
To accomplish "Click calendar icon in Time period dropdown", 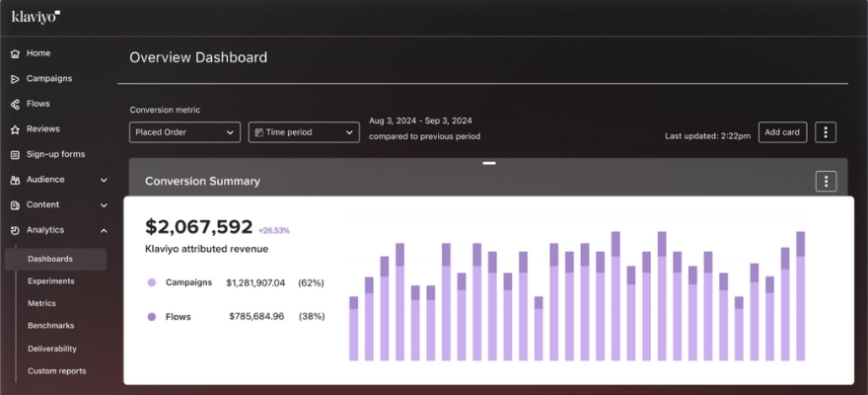I will point(258,132).
